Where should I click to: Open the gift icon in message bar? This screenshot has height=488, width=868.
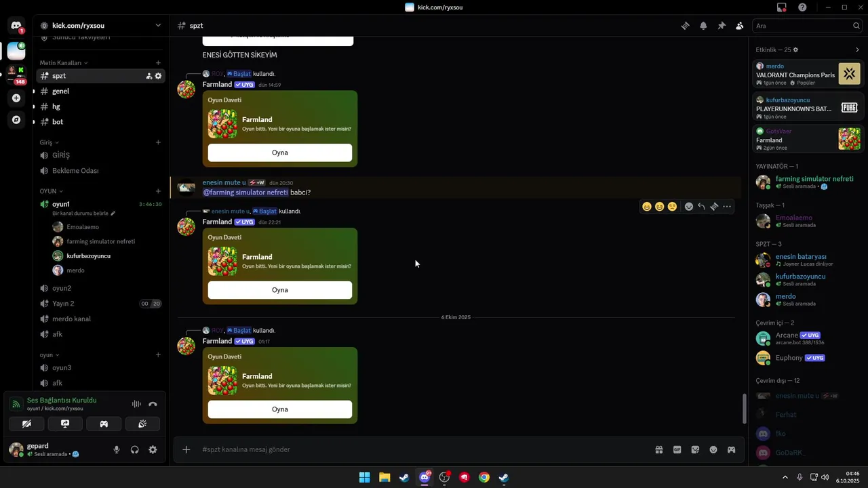[x=658, y=449]
